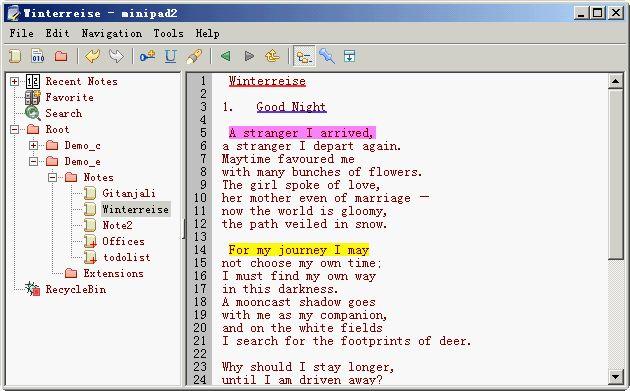Toggle the blue pushpin stay-on-top button

pyautogui.click(x=327, y=56)
